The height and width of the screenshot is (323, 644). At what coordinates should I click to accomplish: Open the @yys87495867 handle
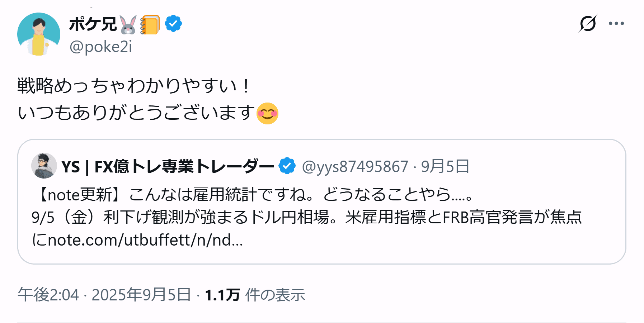tap(355, 166)
